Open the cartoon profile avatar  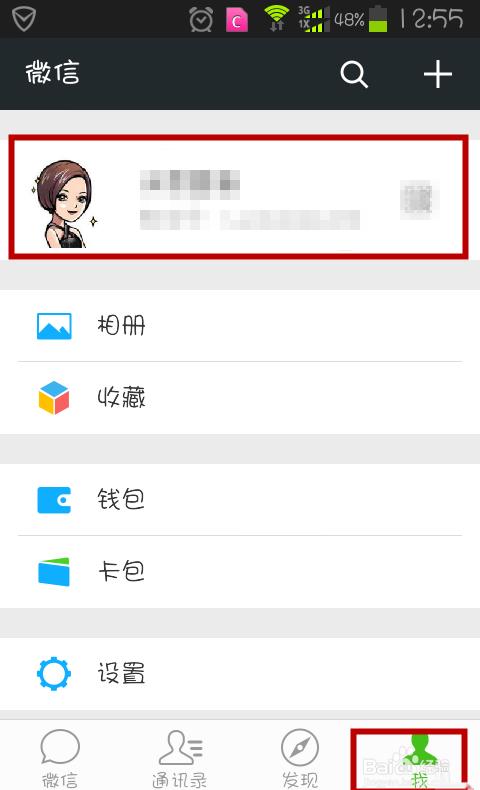(64, 204)
